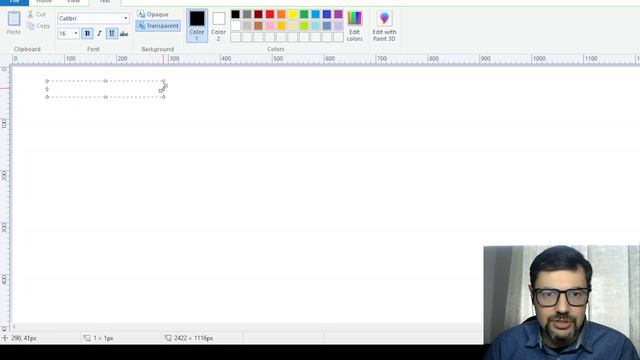Launch Edit with Paint 3D

[384, 26]
